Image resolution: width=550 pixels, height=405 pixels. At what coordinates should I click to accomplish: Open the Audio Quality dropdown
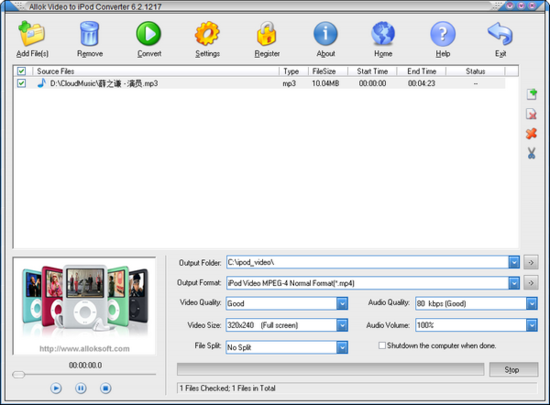point(531,303)
